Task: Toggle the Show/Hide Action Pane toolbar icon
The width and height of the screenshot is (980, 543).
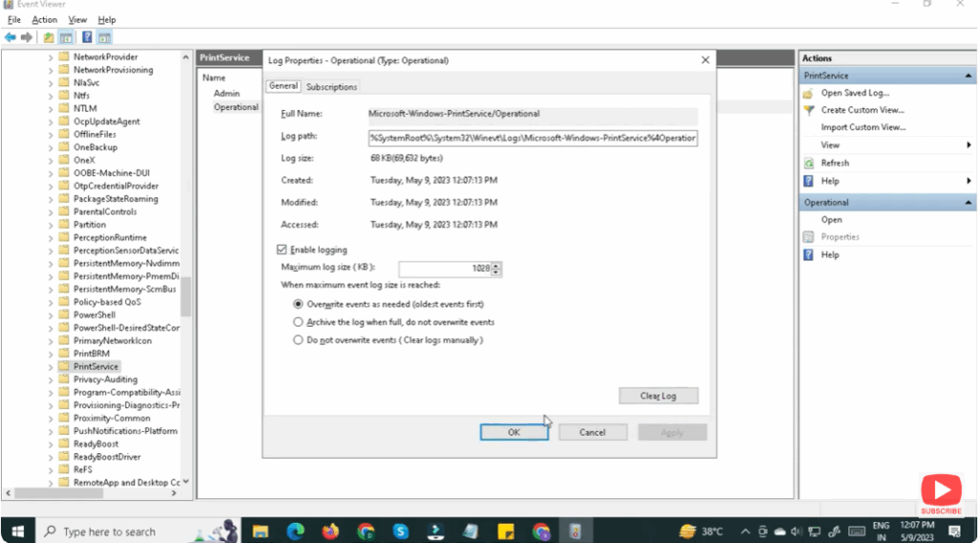Action: click(104, 37)
